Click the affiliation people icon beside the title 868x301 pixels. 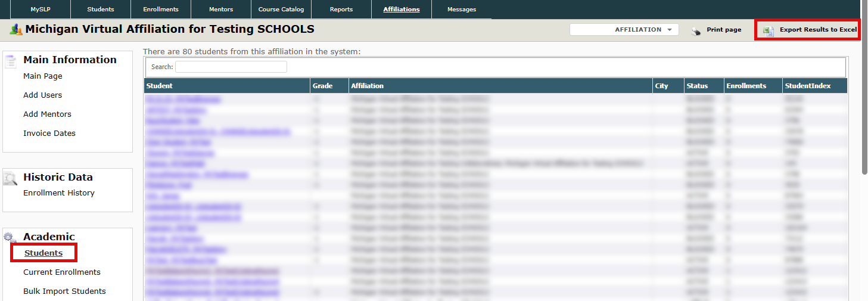click(15, 29)
